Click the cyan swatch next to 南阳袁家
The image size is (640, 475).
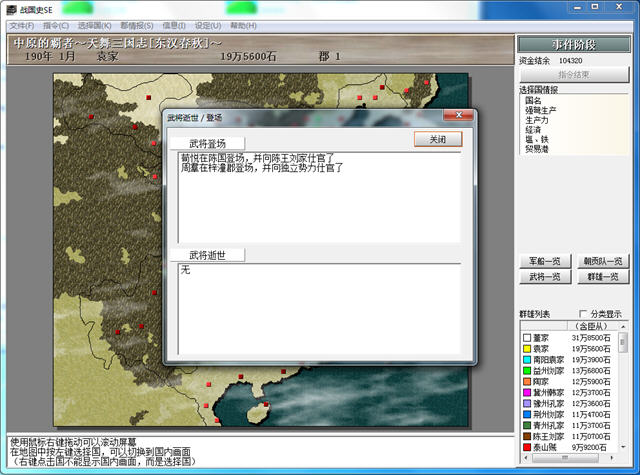pyautogui.click(x=527, y=360)
